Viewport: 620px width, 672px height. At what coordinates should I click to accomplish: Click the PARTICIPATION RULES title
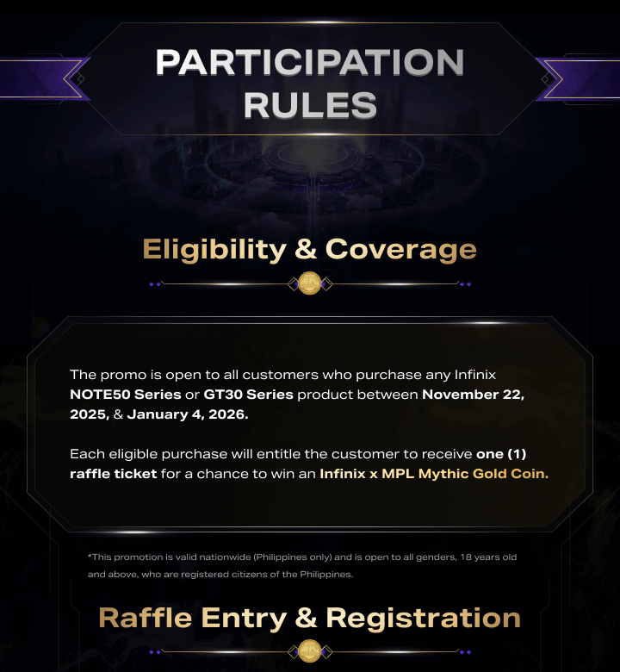tap(310, 84)
